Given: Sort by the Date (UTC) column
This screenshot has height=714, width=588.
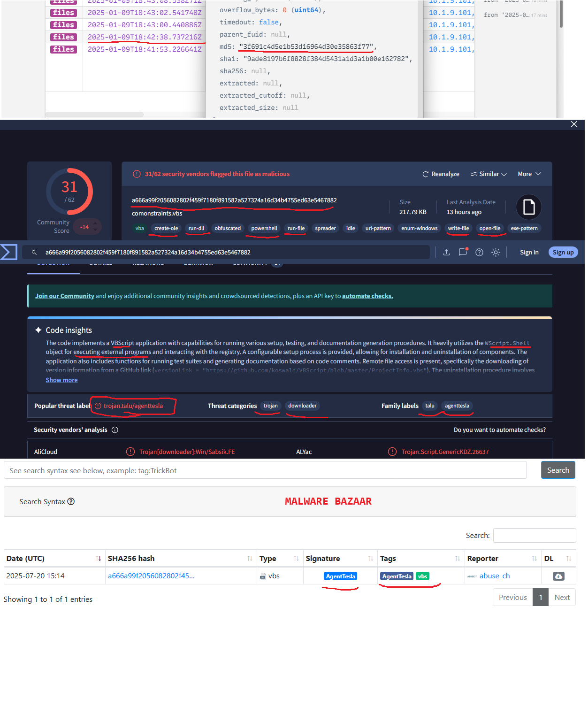Looking at the screenshot, I should click(x=53, y=559).
